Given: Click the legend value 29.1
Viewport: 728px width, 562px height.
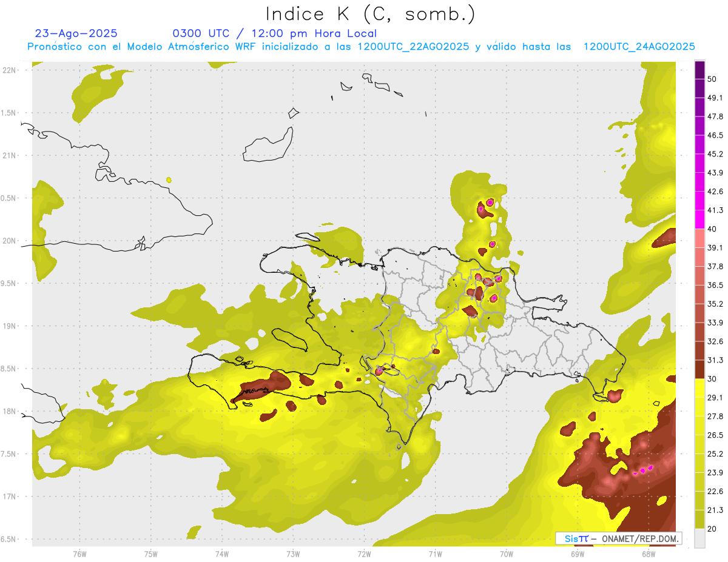Looking at the screenshot, I should click(x=715, y=398).
